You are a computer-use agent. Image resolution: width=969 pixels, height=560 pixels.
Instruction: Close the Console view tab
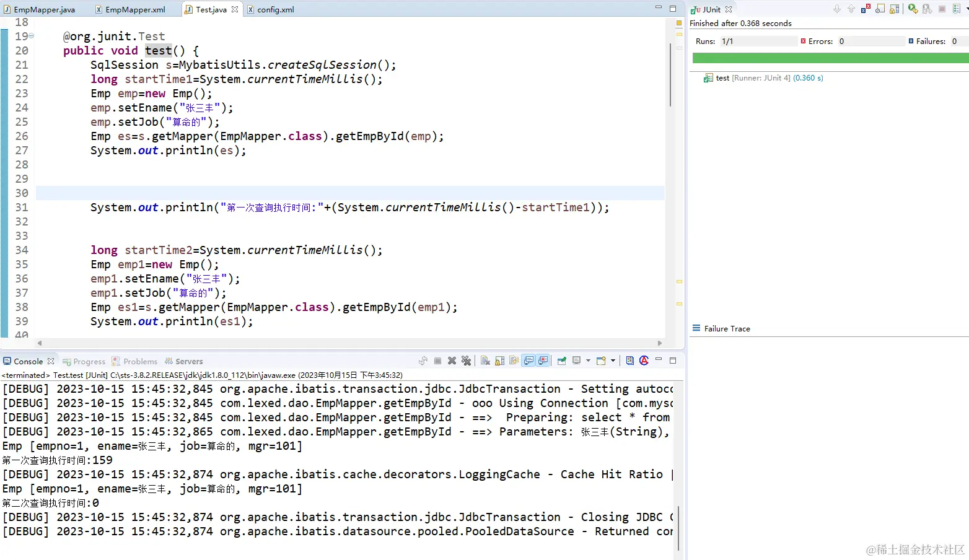(x=51, y=361)
